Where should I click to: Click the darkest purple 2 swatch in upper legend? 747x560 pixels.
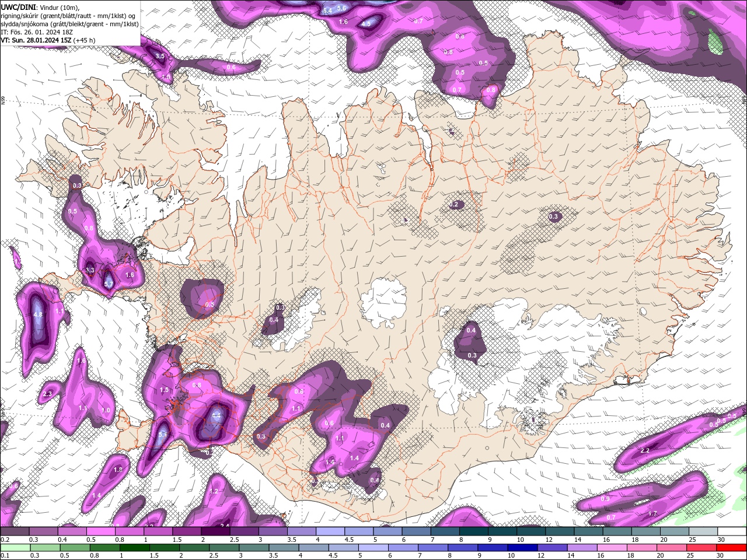215,531
